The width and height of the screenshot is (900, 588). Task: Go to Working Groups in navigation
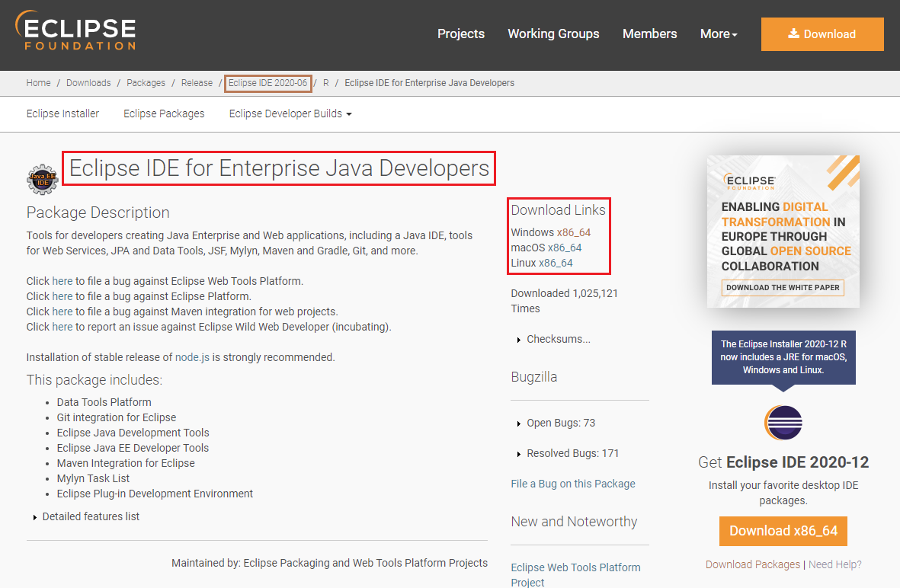(553, 34)
